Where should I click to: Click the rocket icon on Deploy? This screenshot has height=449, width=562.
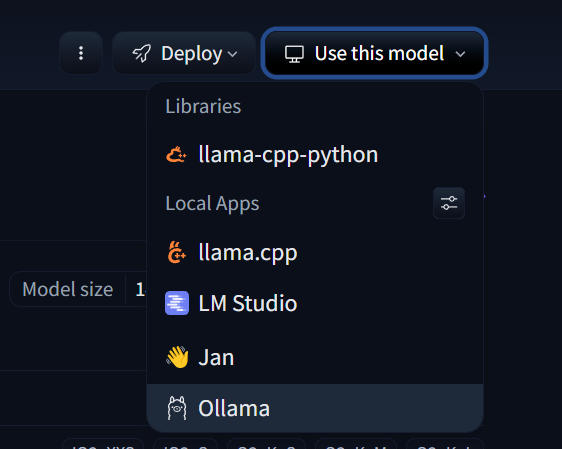[142, 53]
